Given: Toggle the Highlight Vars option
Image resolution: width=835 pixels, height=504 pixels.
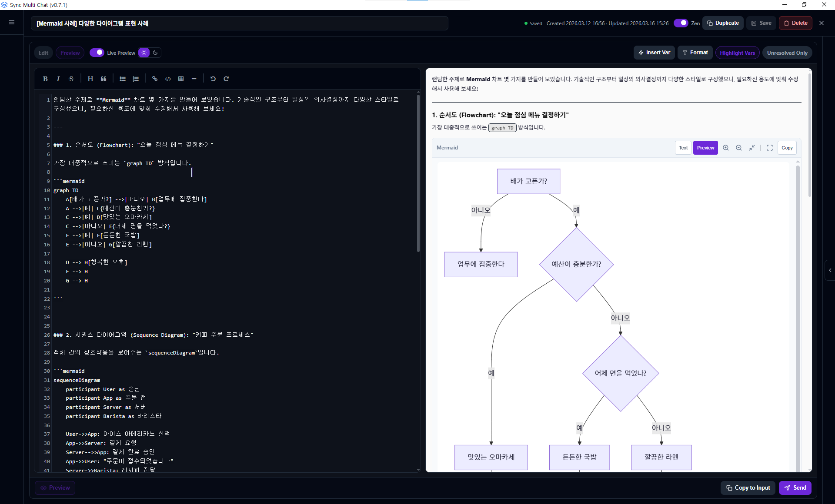Looking at the screenshot, I should click(x=737, y=53).
